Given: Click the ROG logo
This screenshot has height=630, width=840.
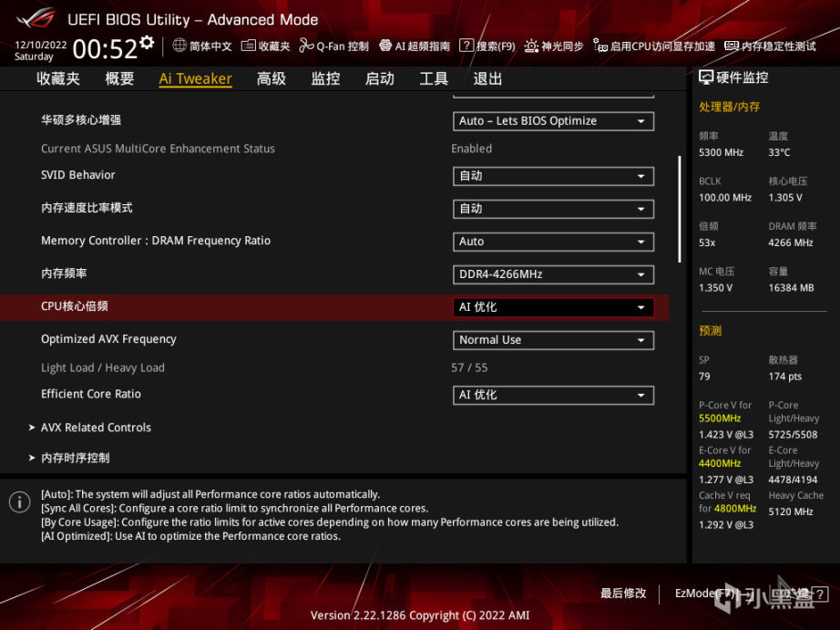Looking at the screenshot, I should [36, 18].
